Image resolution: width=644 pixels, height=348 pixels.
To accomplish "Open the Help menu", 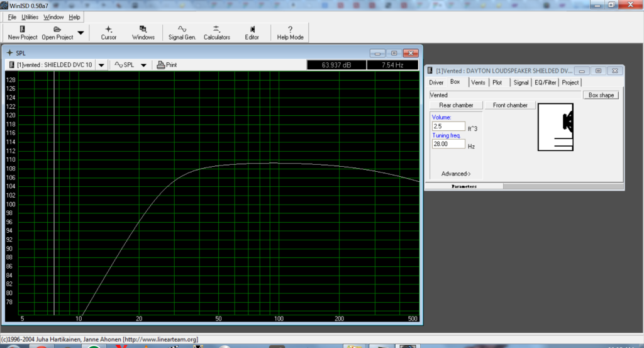I will pos(74,17).
